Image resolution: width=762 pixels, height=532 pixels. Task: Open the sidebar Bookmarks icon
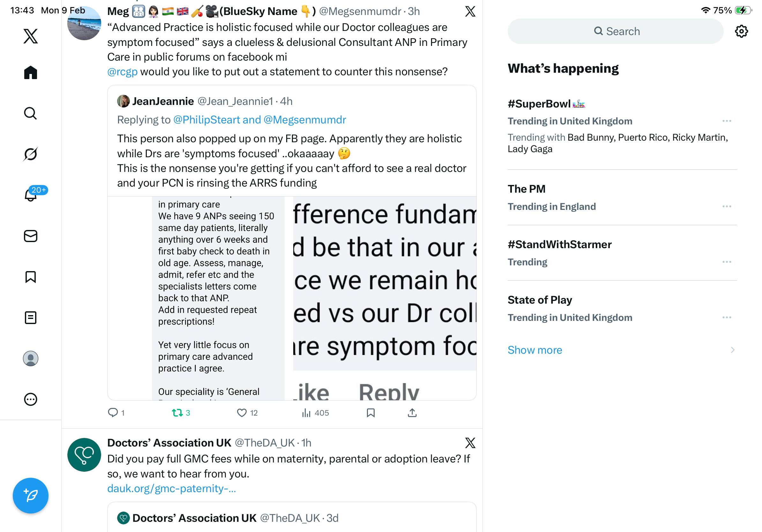31,277
